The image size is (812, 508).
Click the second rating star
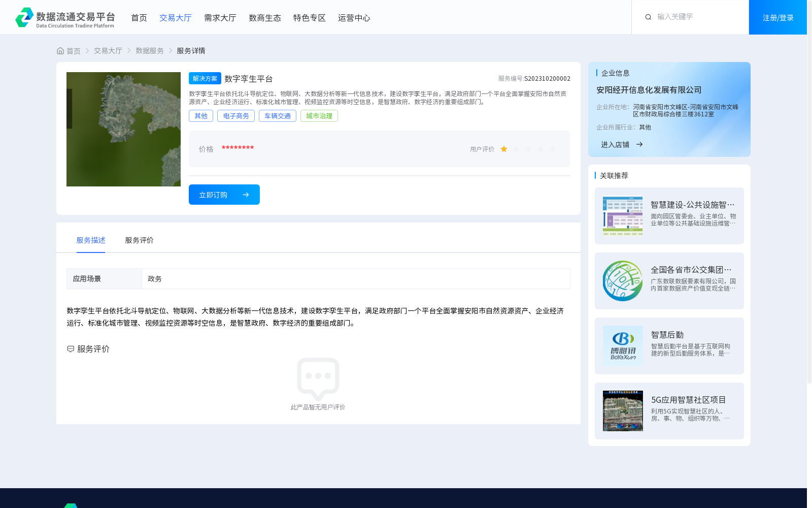(x=516, y=149)
